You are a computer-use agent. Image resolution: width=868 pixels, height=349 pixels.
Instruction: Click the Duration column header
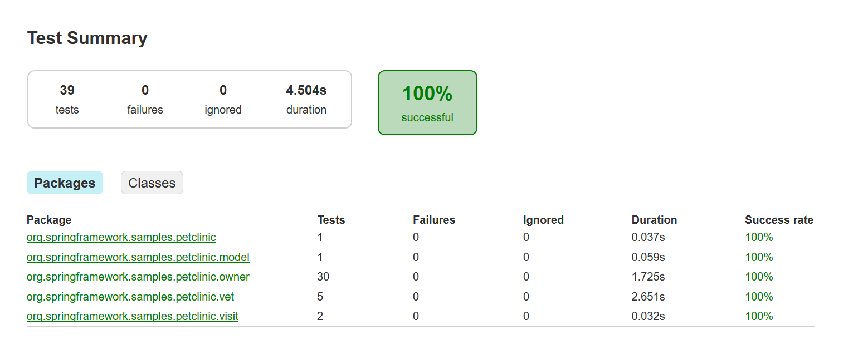(x=654, y=220)
